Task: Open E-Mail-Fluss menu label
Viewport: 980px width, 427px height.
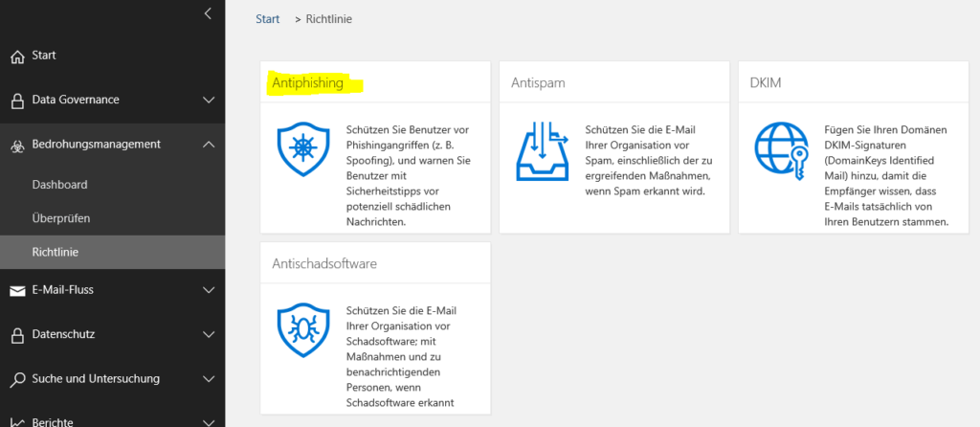Action: 62,289
